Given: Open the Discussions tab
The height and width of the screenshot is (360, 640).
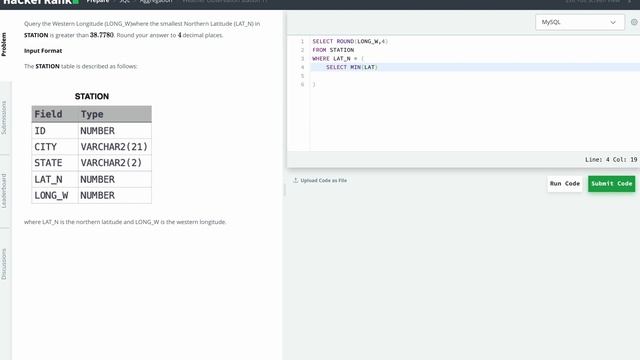Looking at the screenshot, I should click(x=4, y=264).
